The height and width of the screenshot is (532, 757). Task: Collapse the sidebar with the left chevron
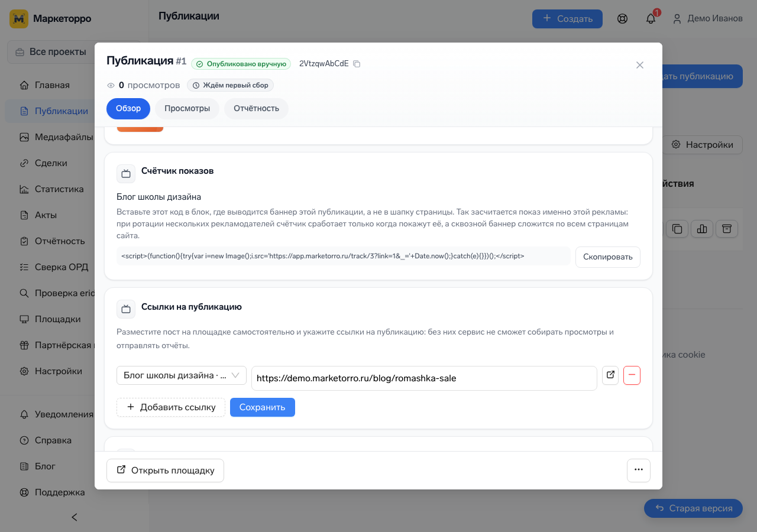[x=75, y=517]
